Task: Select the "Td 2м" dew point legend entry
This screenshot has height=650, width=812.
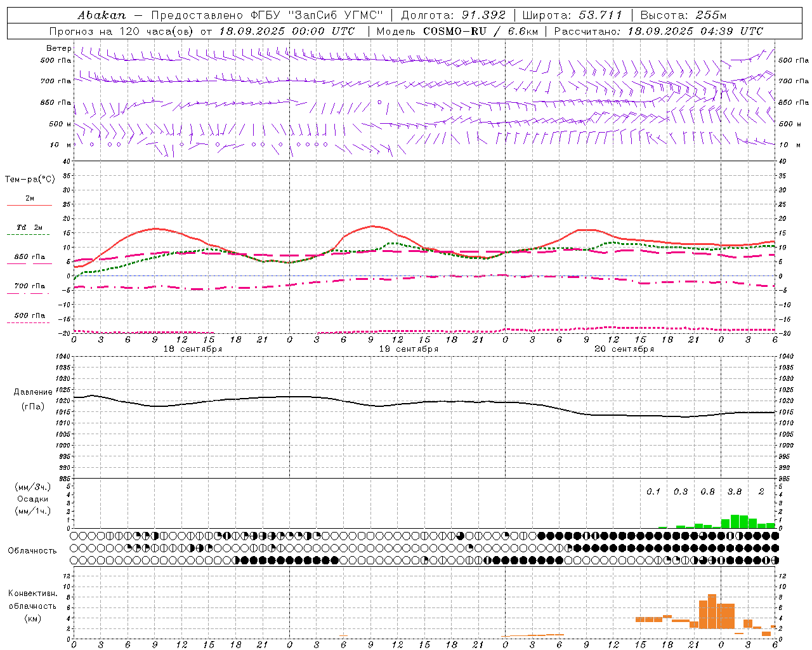Action: click(30, 227)
